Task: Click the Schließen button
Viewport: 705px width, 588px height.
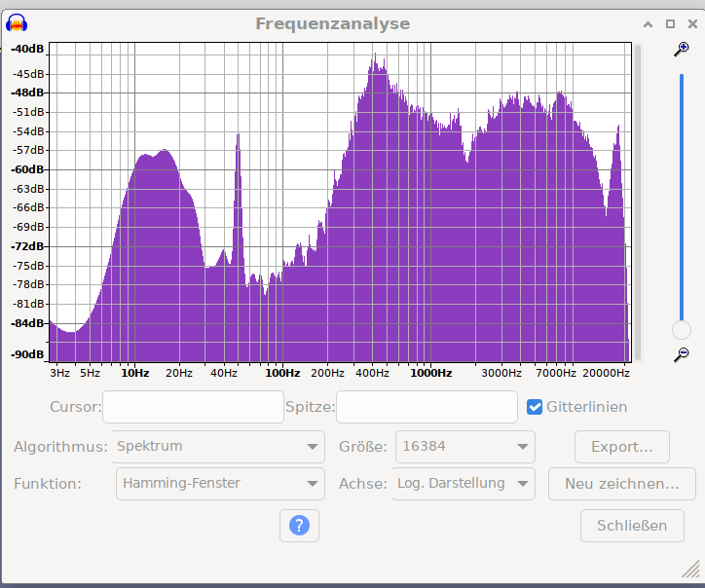Action: pyautogui.click(x=632, y=525)
